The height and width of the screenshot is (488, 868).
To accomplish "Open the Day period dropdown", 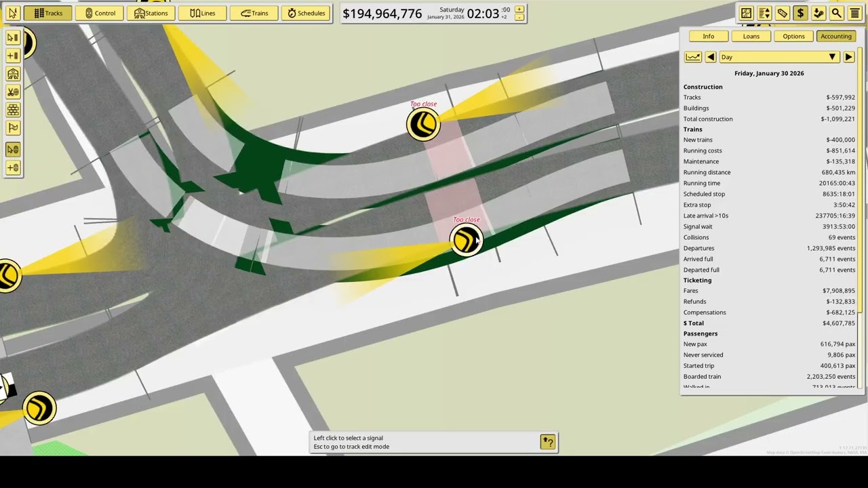I will 778,57.
